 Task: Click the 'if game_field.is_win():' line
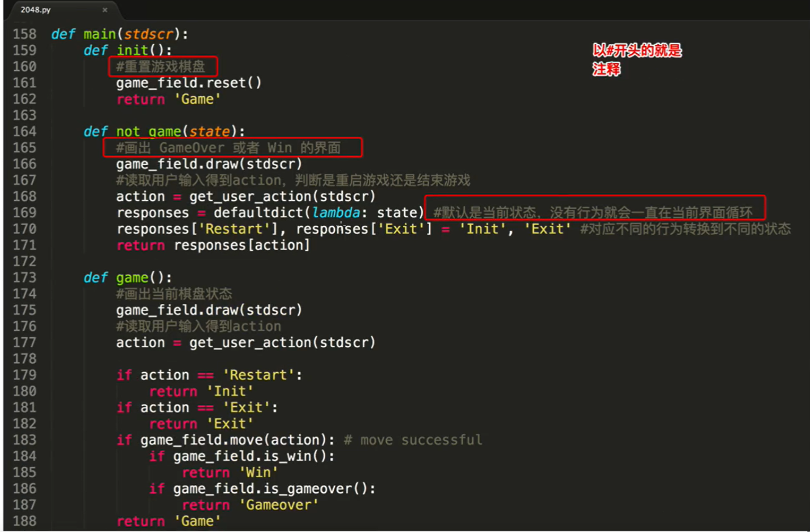point(242,456)
